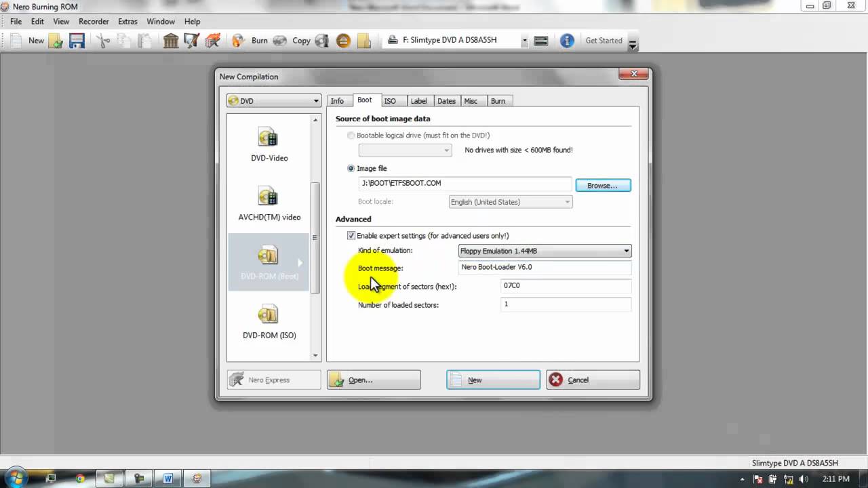
Task: Open the bootable logical drive dropdown
Action: [405, 150]
